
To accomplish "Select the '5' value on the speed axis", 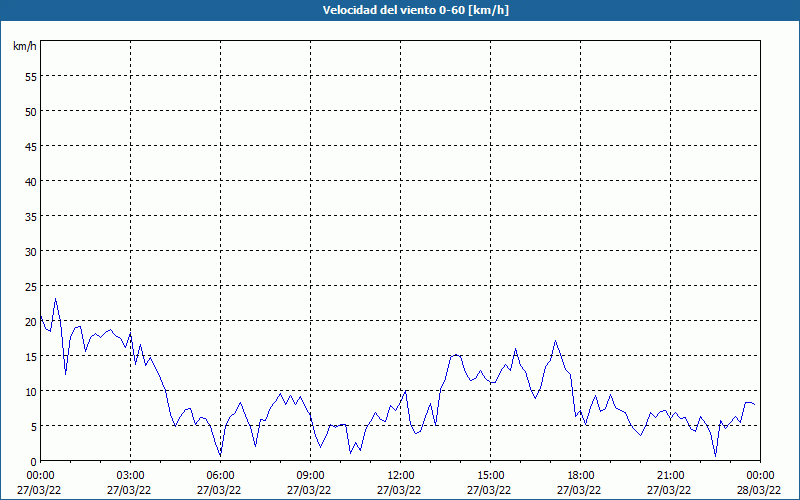I will coord(34,427).
